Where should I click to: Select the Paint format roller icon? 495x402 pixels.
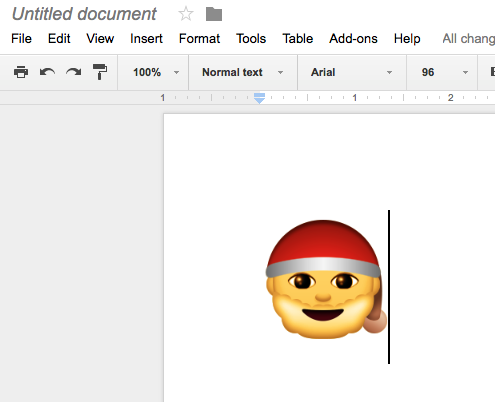tap(100, 72)
